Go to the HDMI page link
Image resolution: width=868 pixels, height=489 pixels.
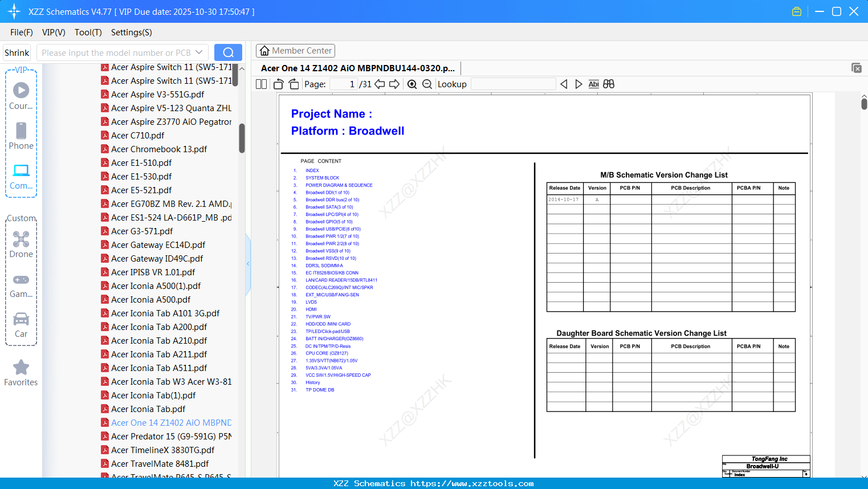311,309
